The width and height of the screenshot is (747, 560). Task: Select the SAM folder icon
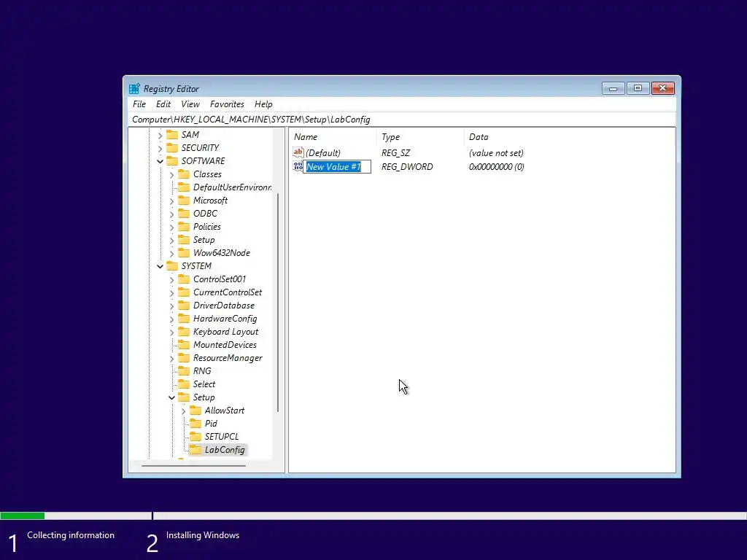tap(172, 135)
